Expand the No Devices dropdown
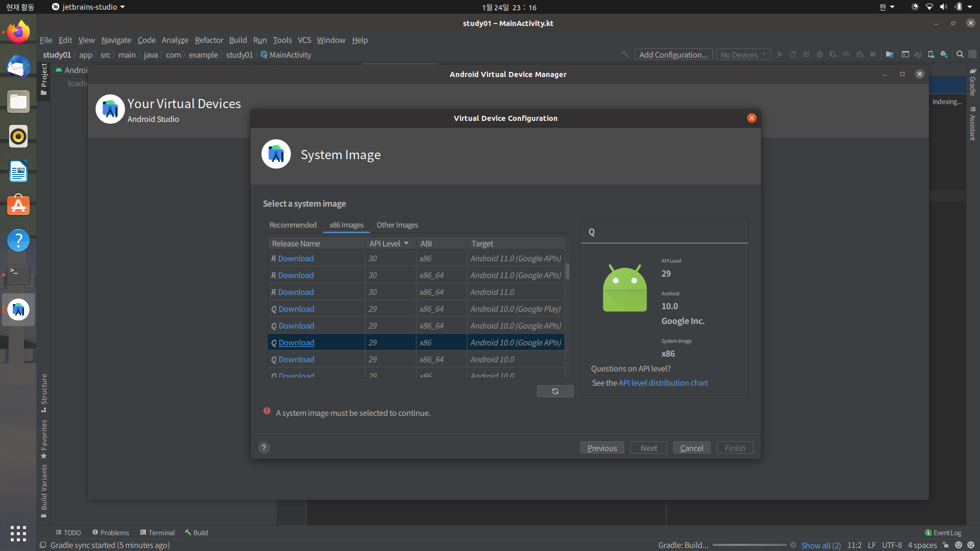 (x=743, y=55)
